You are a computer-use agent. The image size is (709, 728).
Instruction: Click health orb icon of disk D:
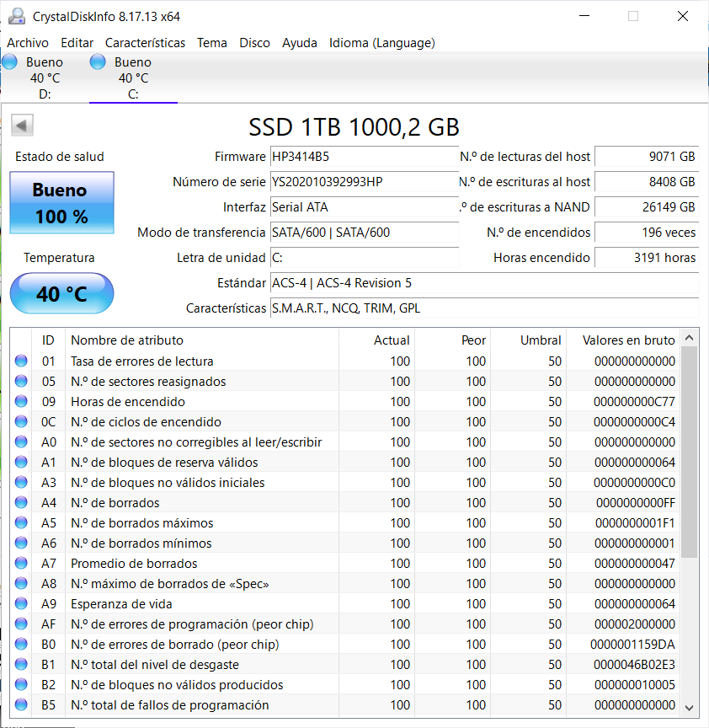[x=10, y=62]
